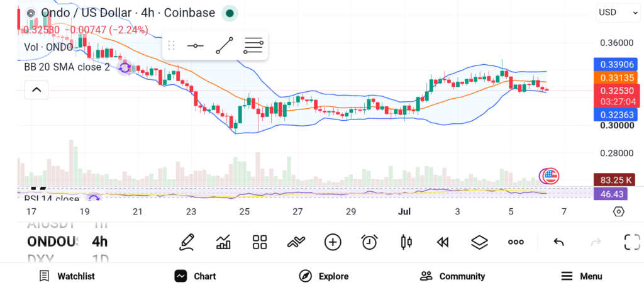The width and height of the screenshot is (644, 290).
Task: Open the layout grid icon
Action: (260, 242)
